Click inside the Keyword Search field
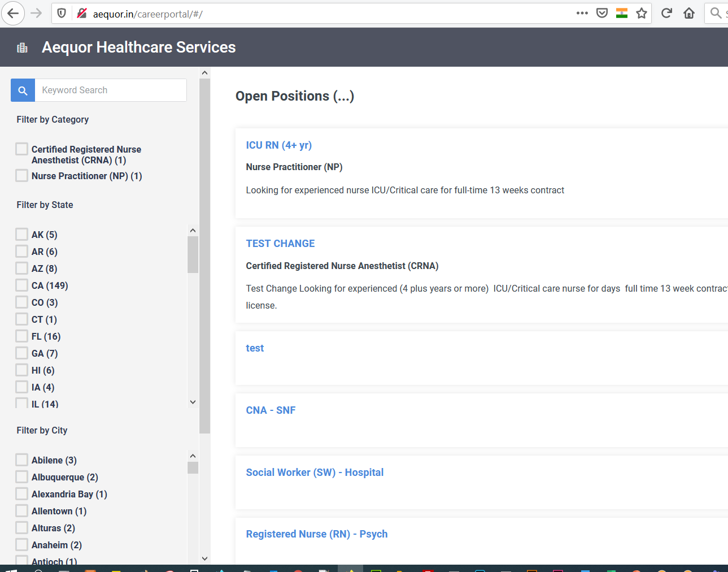 (x=111, y=90)
